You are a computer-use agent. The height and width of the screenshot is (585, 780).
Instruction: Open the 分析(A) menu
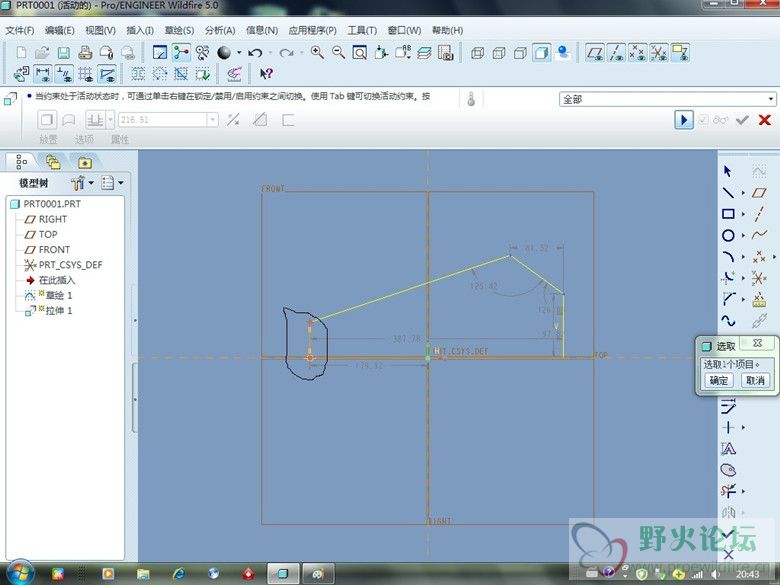[x=220, y=30]
